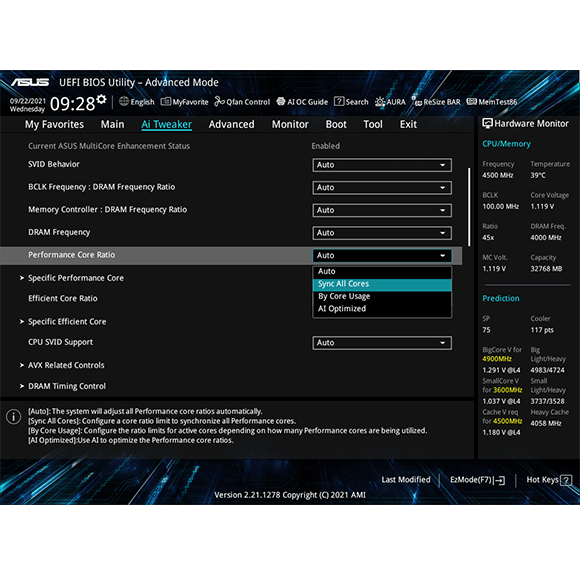The height and width of the screenshot is (580, 580).
Task: Switch to Main tab
Action: pos(112,124)
